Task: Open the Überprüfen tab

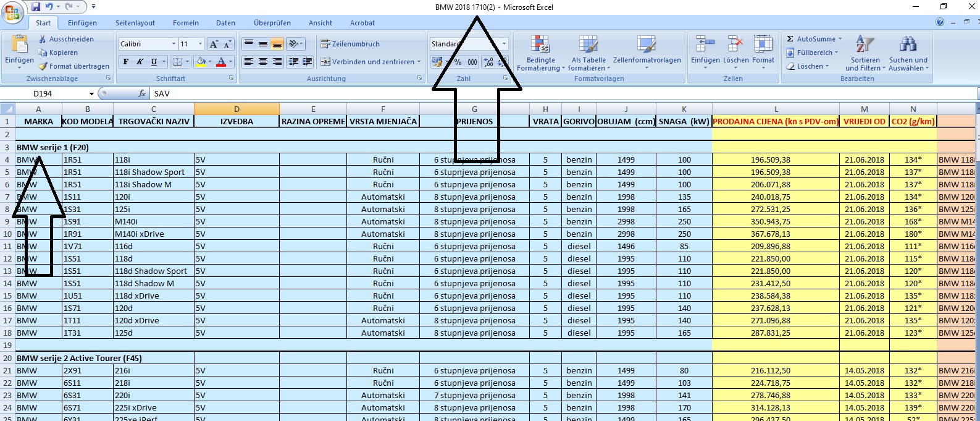Action: pos(272,23)
